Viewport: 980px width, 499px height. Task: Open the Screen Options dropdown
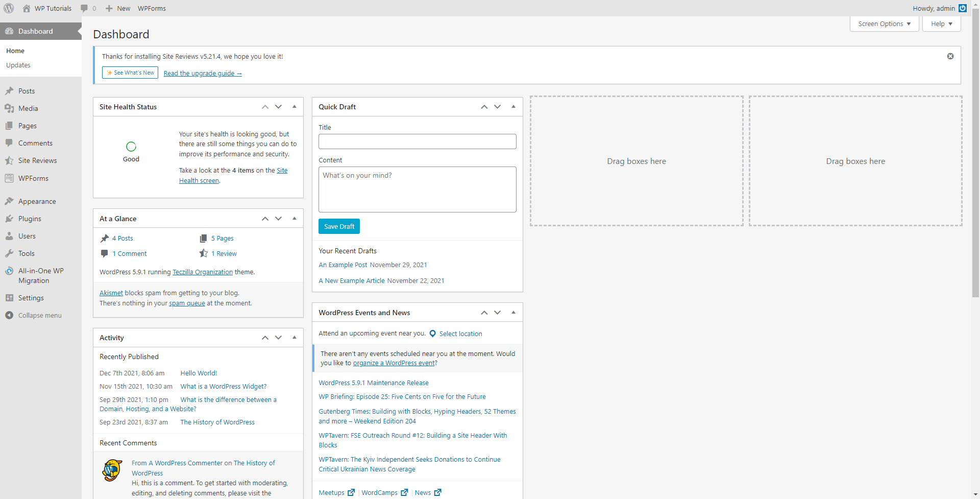coord(884,24)
